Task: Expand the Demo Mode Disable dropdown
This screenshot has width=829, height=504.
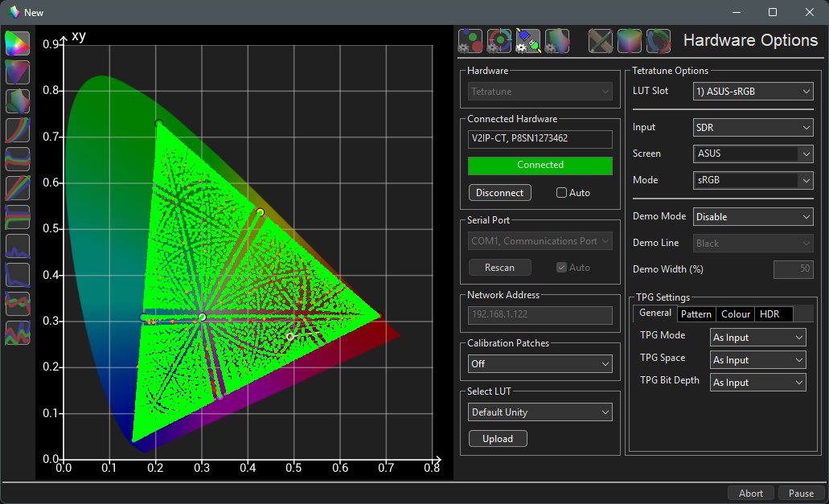Action: point(753,216)
